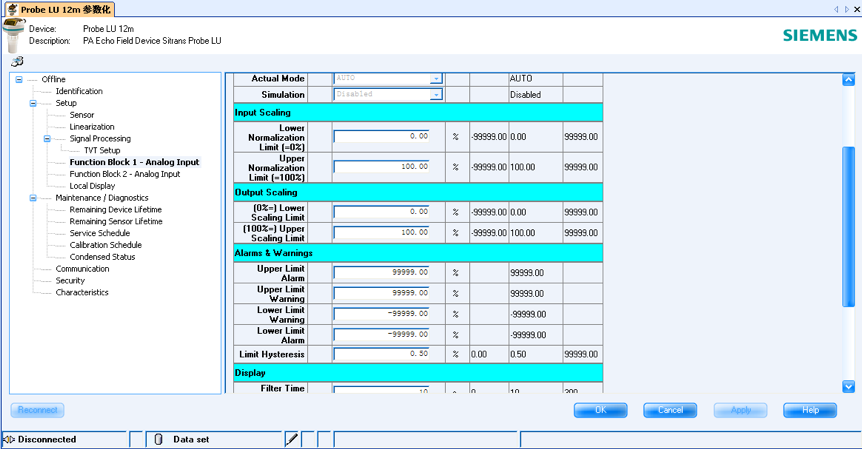Viewport: 862px width, 449px height.
Task: Select Function Block 2 - Analog Input
Action: (125, 174)
